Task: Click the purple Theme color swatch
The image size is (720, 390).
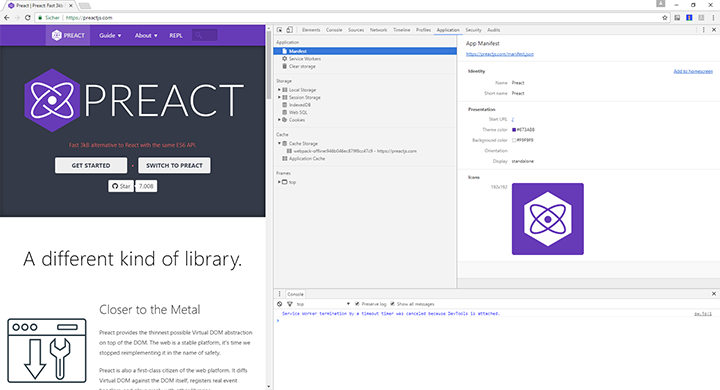Action: tap(514, 130)
